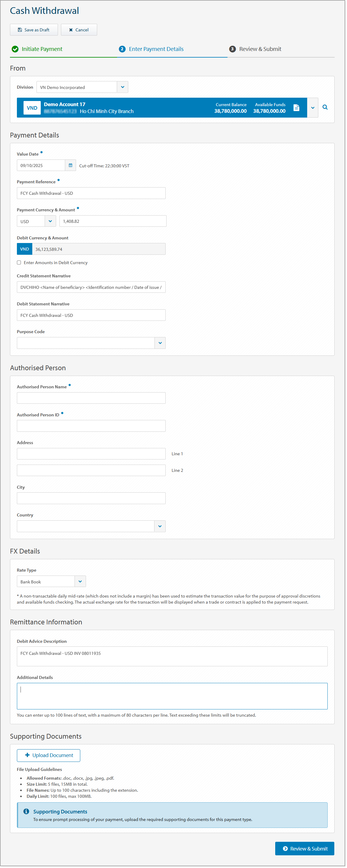Click the Save as Draft button
347x868 pixels.
[34, 30]
